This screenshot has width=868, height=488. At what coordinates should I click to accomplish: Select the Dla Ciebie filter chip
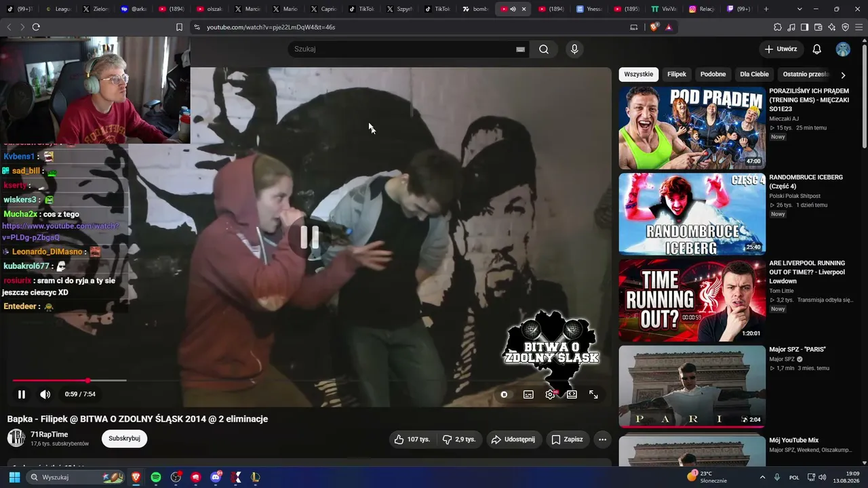coord(754,75)
